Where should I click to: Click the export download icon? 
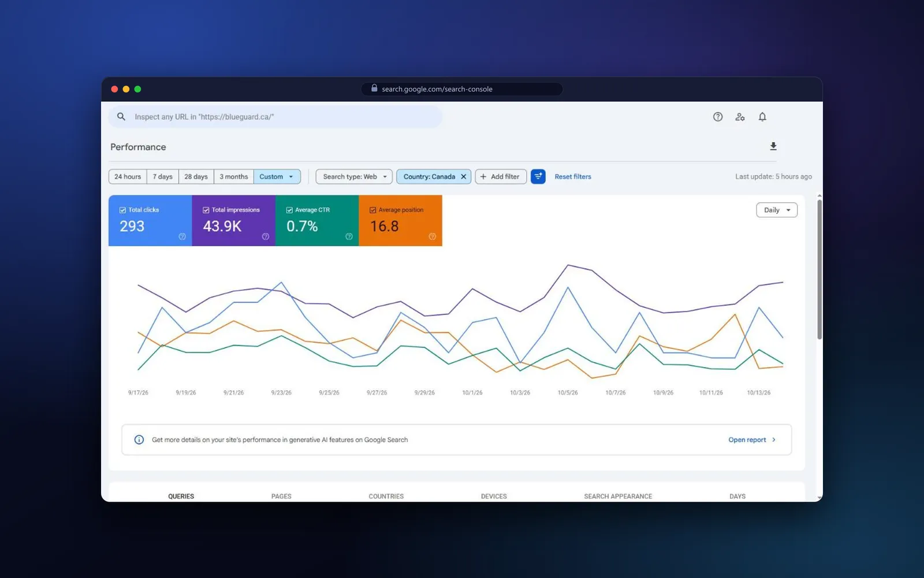[x=773, y=146]
